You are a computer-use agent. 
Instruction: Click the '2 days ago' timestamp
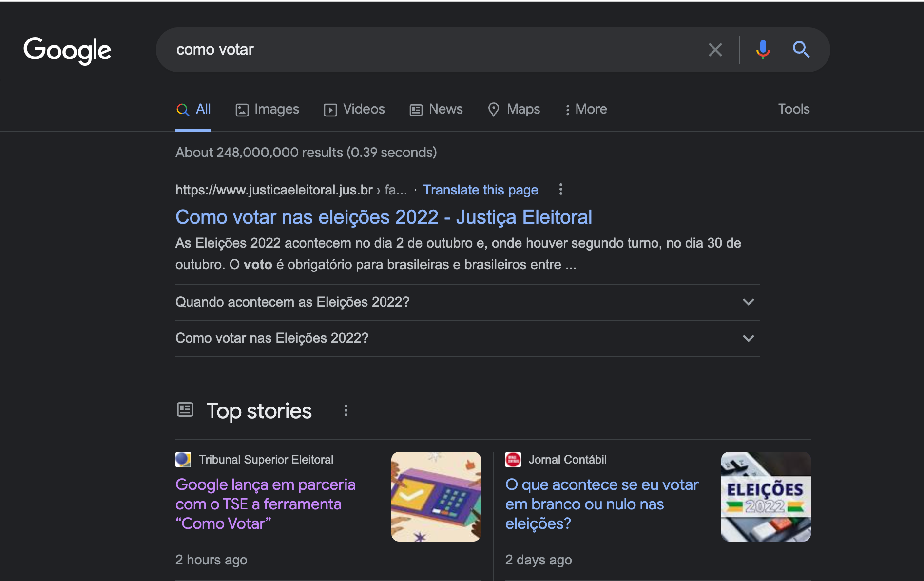(x=539, y=560)
